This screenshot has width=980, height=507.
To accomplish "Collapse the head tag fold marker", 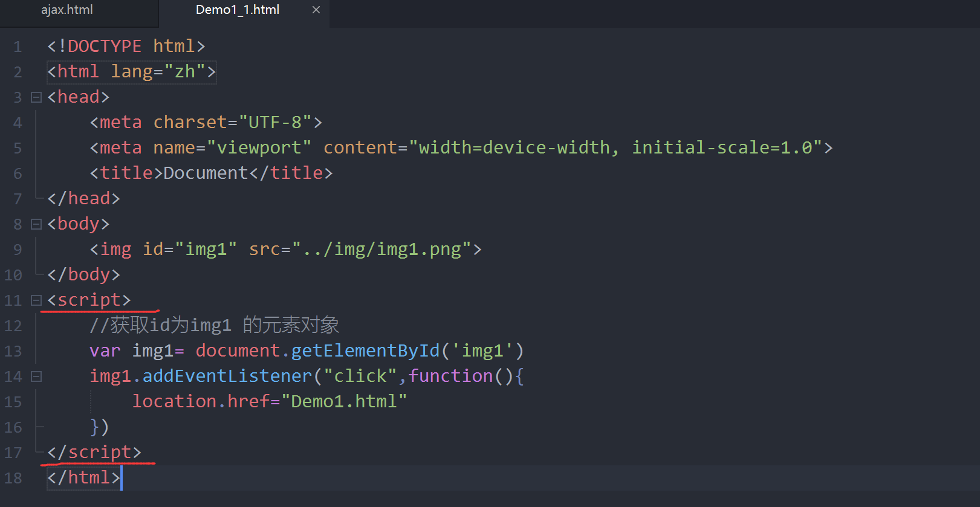I will (x=36, y=97).
